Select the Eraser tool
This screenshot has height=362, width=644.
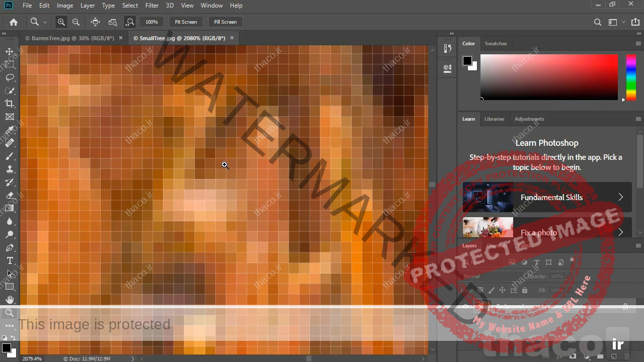click(10, 195)
